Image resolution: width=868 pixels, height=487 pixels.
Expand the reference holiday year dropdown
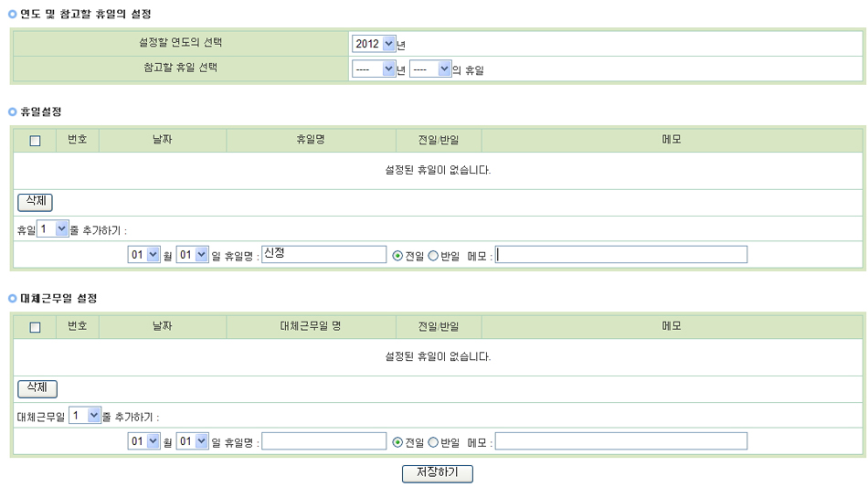point(374,69)
